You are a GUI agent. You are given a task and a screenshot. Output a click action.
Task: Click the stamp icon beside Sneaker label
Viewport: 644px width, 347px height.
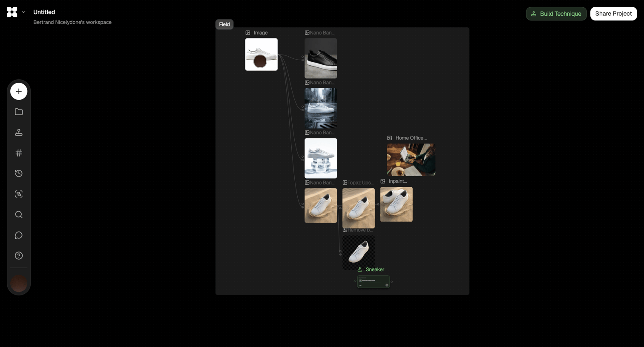[360, 269]
